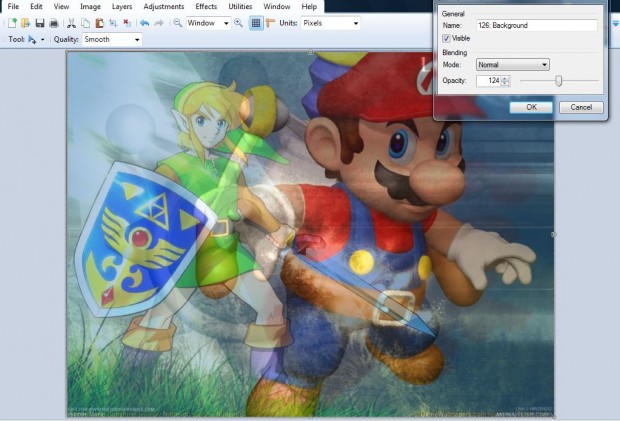Click the canvas top-edge selection handle

coord(311,52)
